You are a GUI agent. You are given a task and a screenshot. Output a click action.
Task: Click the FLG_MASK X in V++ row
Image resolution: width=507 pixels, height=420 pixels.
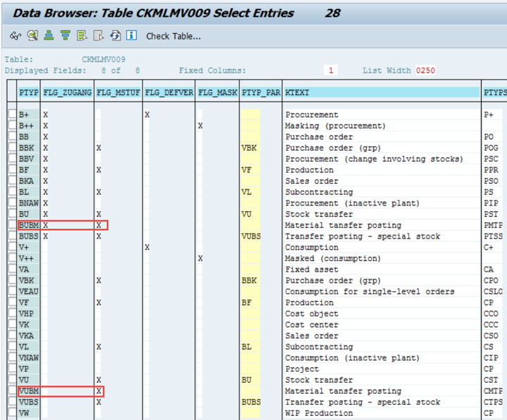coord(201,258)
